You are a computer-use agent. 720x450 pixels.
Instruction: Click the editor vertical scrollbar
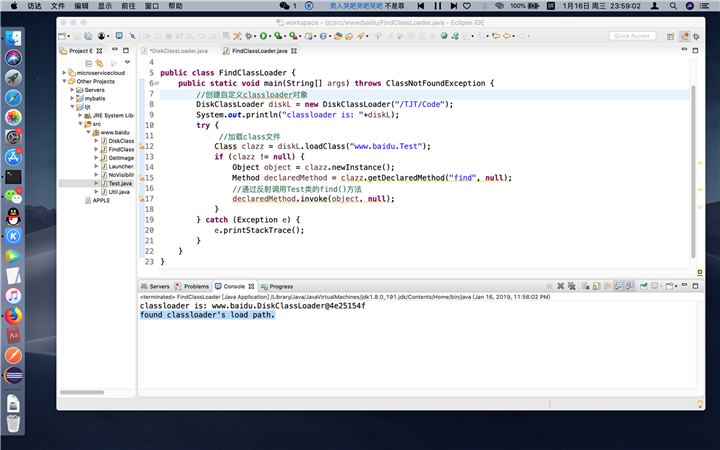click(x=693, y=172)
